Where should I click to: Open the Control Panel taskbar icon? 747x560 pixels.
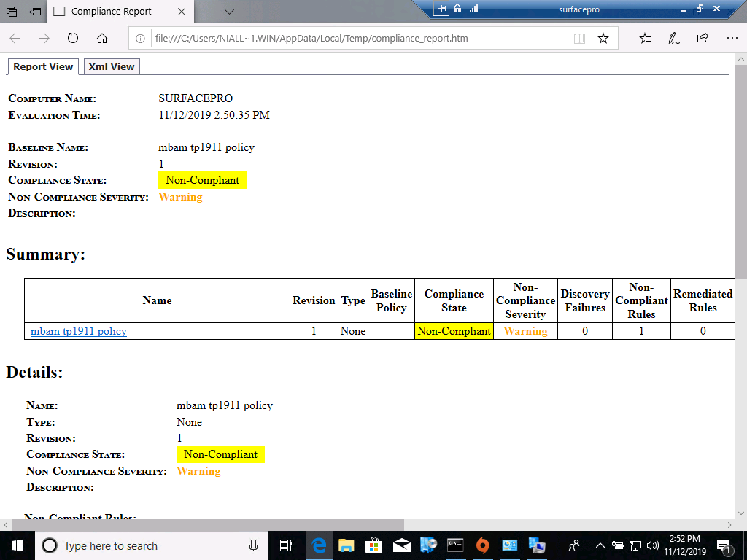(x=510, y=545)
